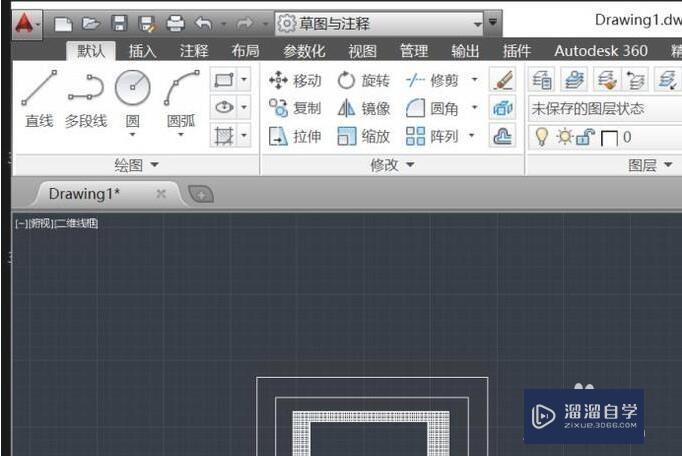
Task: Save the drawing with the floppy disk icon
Action: pos(119,23)
